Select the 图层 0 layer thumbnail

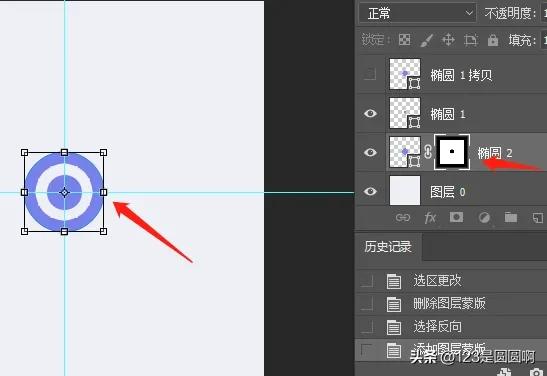coord(405,190)
